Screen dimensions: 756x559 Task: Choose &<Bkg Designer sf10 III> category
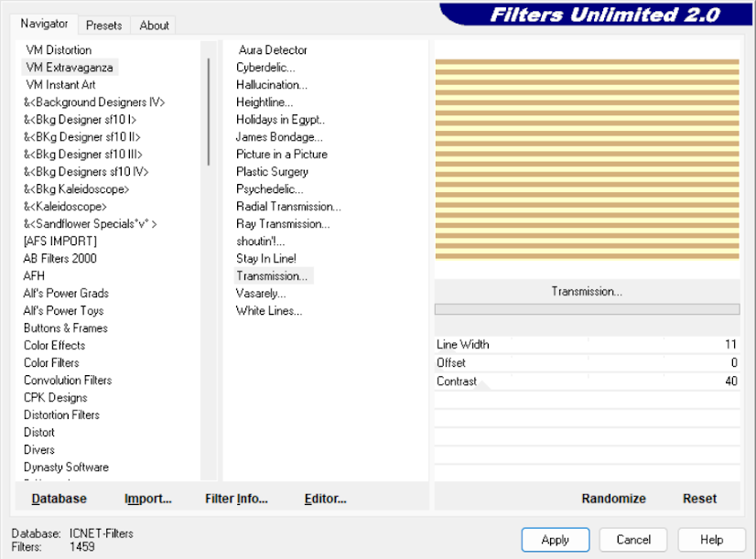point(83,155)
